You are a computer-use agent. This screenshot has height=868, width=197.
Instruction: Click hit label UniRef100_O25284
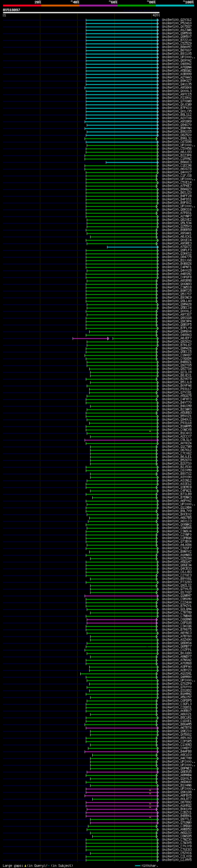click(177, 558)
